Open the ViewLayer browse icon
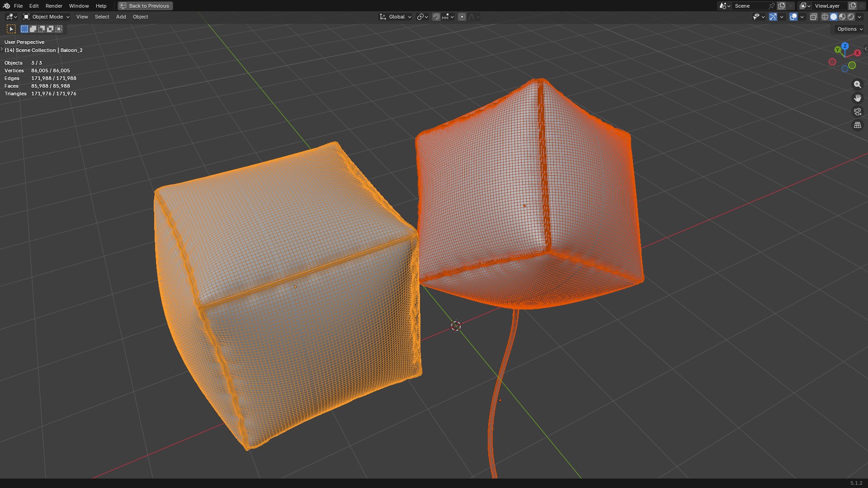868x488 pixels. 805,6
